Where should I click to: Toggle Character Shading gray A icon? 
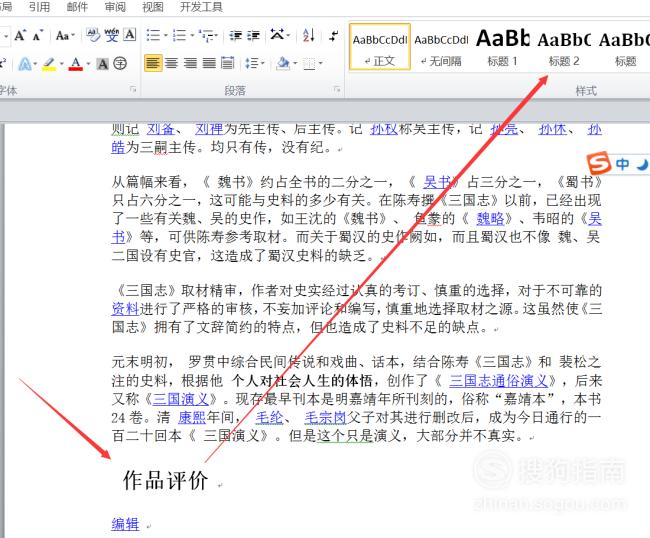pos(102,64)
